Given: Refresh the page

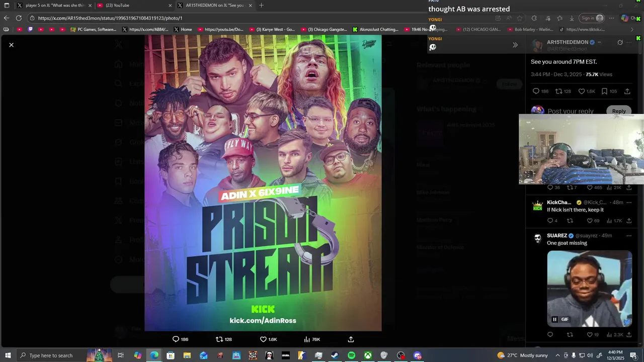Looking at the screenshot, I should click(19, 18).
